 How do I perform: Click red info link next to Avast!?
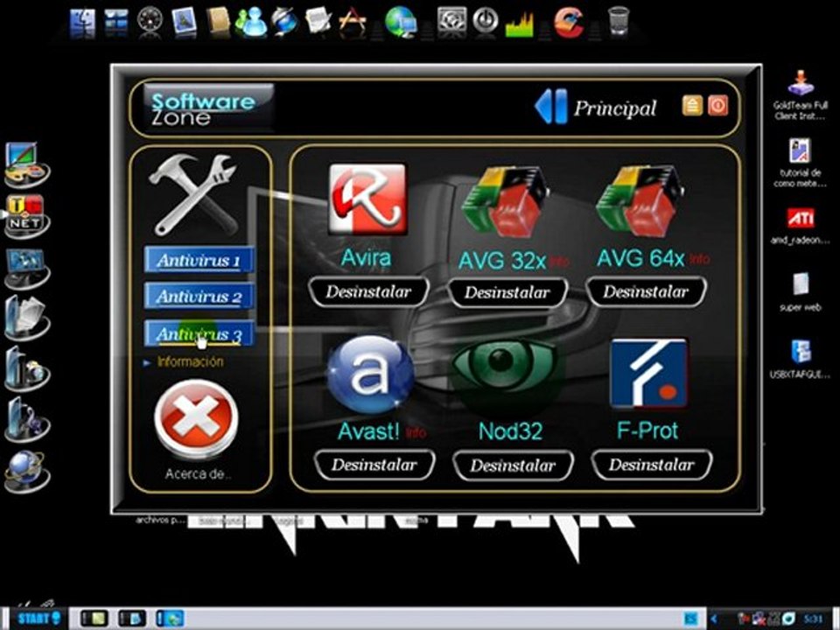tap(416, 433)
